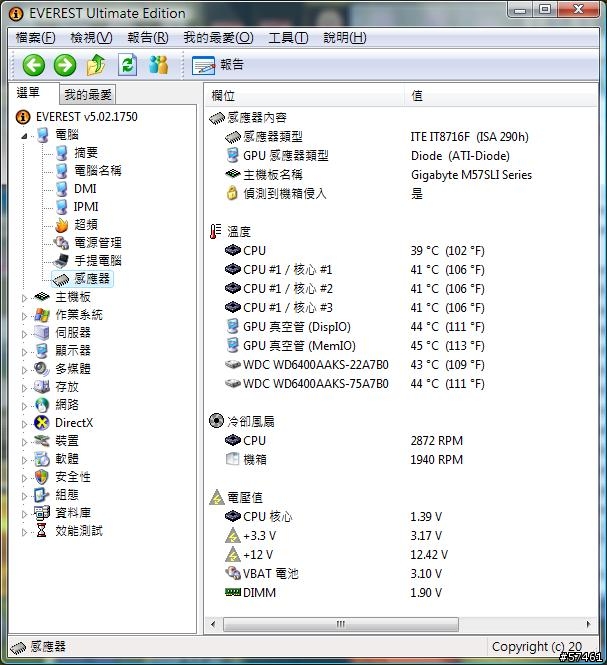Switch to the 我的最愛 tab

coord(87,95)
